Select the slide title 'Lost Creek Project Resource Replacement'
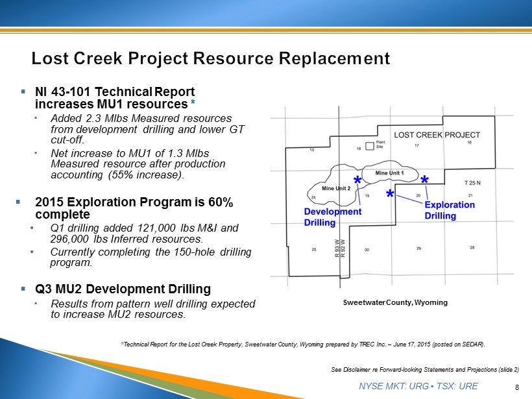 (211, 59)
